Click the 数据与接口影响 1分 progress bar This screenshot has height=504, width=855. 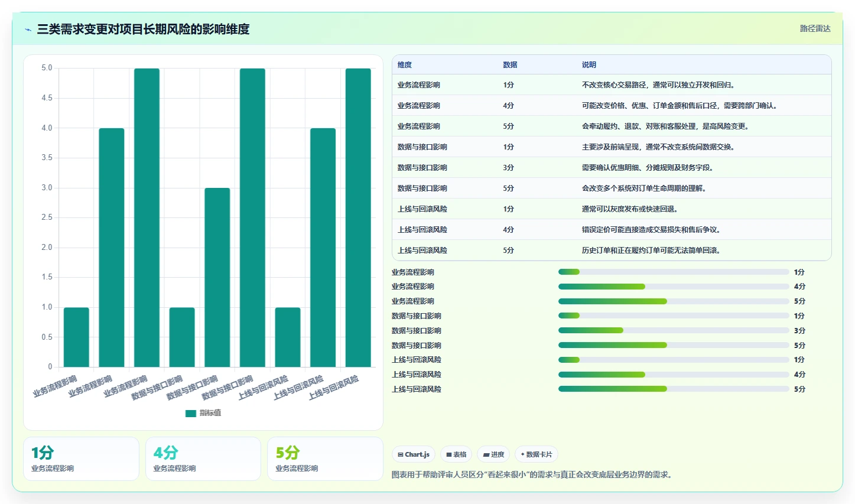(674, 316)
